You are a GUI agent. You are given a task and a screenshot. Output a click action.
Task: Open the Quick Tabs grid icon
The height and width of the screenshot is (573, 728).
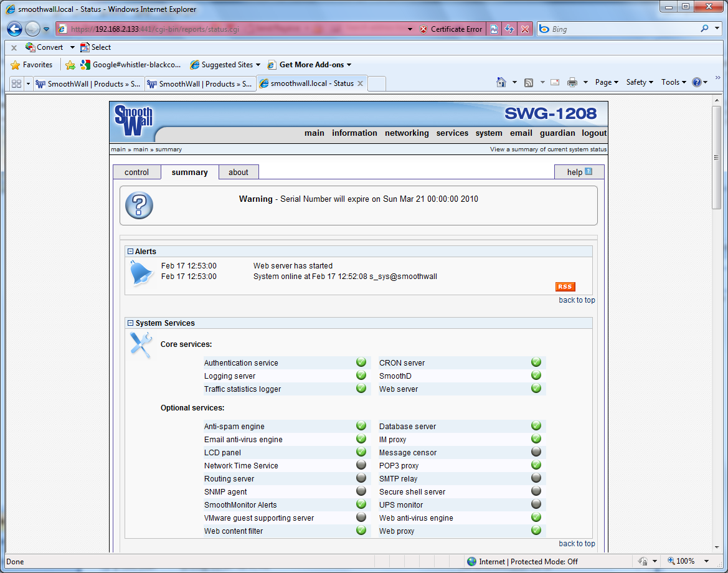tap(16, 83)
